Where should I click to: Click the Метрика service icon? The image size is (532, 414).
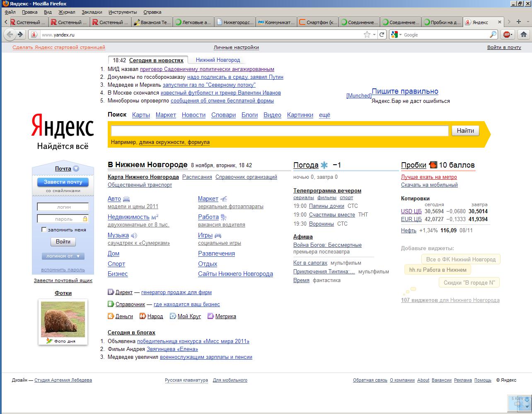210,316
